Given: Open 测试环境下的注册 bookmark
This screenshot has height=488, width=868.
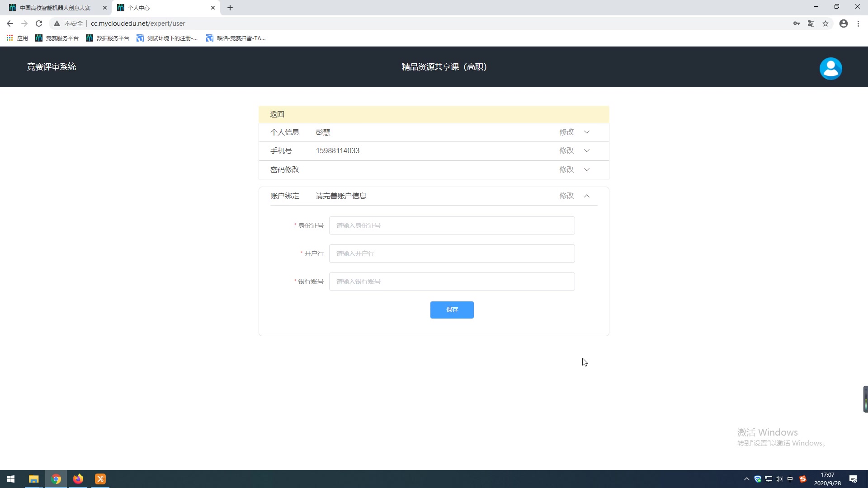Looking at the screenshot, I should pyautogui.click(x=167, y=38).
